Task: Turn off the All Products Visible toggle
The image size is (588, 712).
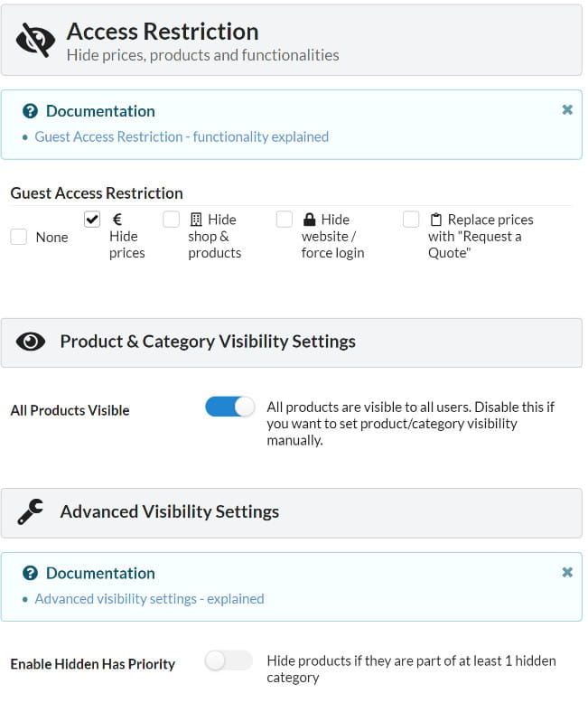Action: (230, 407)
